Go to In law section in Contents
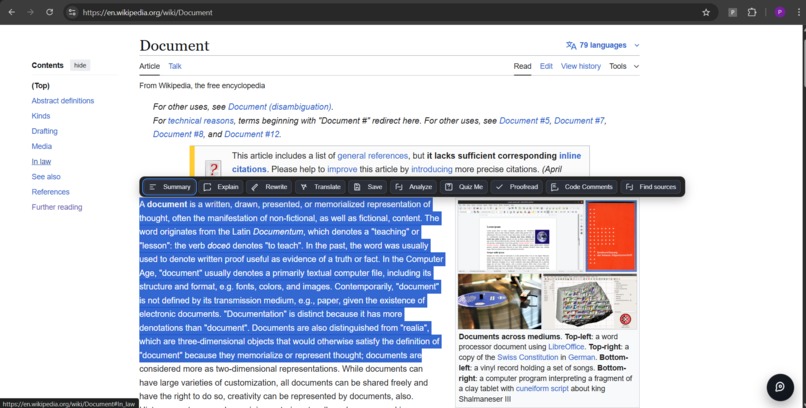 [41, 161]
